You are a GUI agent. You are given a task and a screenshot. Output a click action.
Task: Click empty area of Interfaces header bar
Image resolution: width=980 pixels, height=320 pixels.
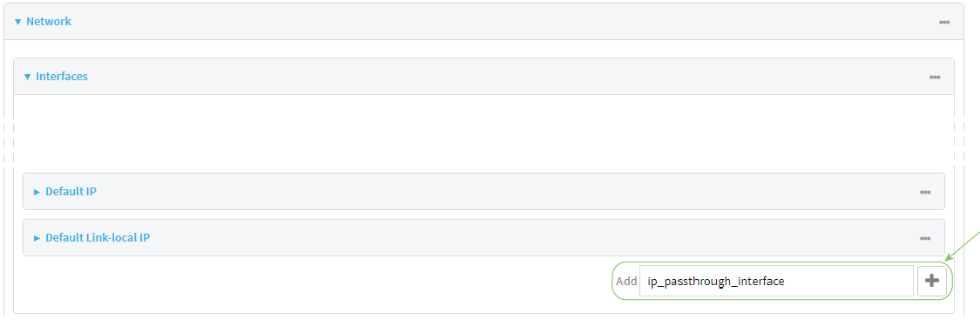pos(500,77)
